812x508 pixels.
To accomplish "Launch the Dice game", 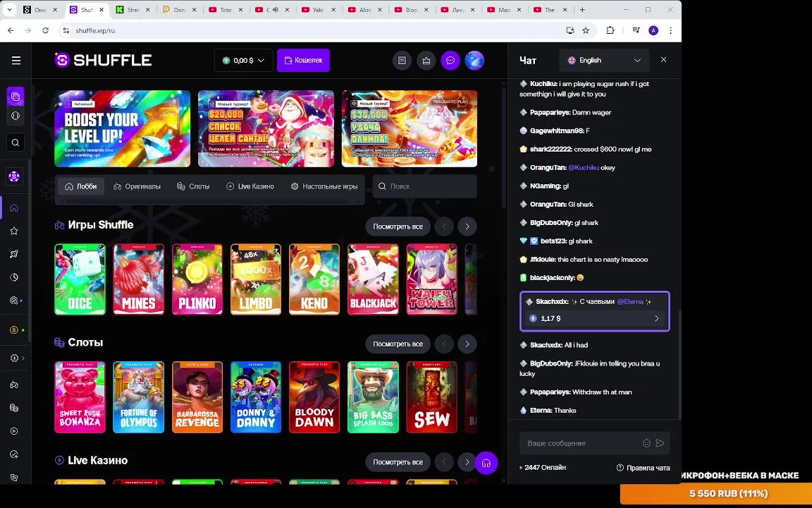I will coord(80,279).
